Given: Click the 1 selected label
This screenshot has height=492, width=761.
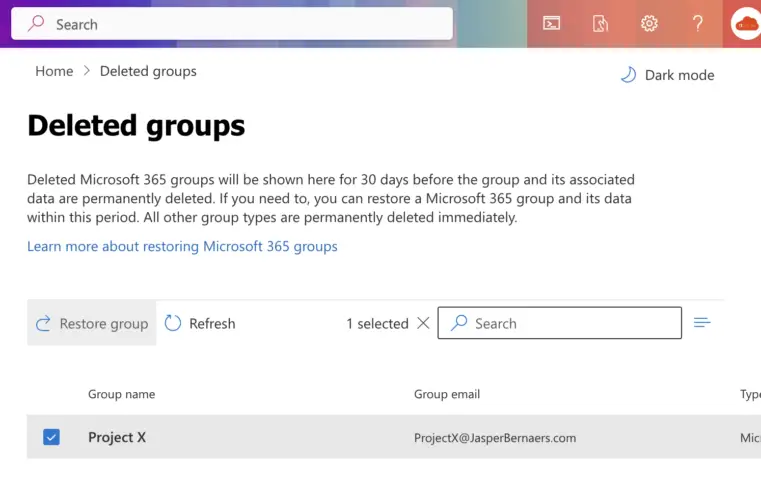Looking at the screenshot, I should [378, 324].
